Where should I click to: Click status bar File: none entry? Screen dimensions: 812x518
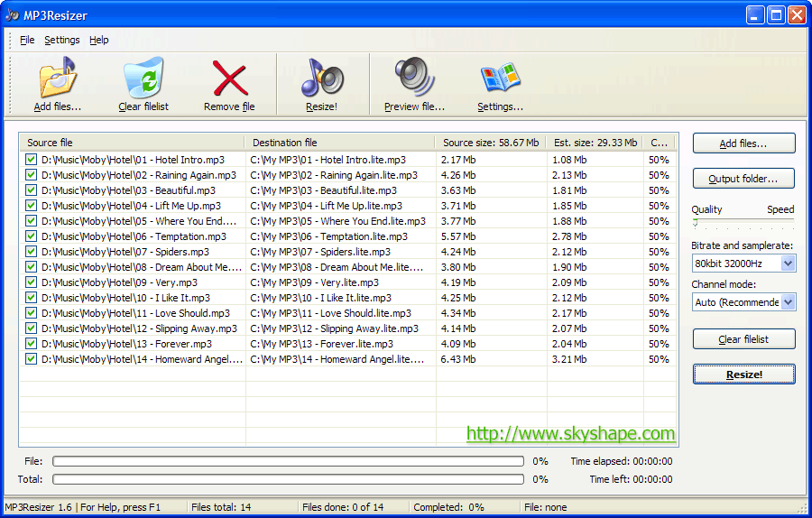point(545,507)
